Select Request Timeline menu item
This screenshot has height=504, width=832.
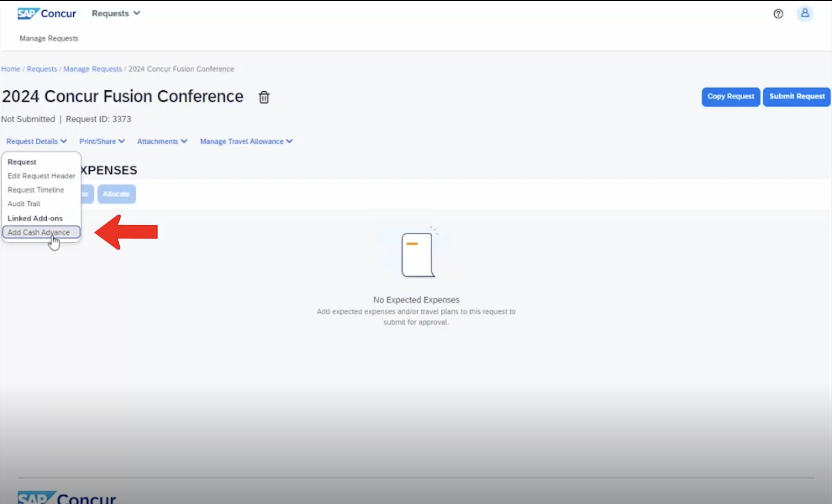36,190
